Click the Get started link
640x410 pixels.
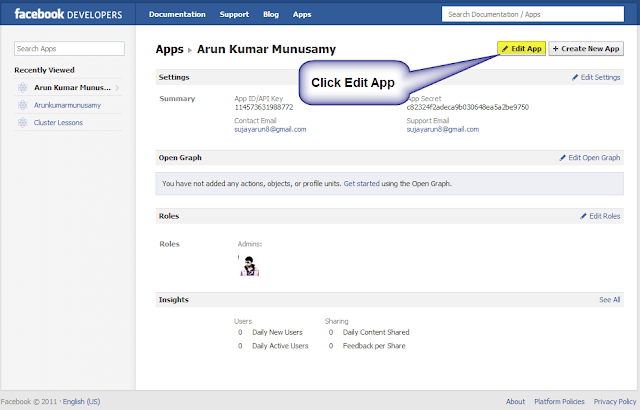[x=362, y=184]
